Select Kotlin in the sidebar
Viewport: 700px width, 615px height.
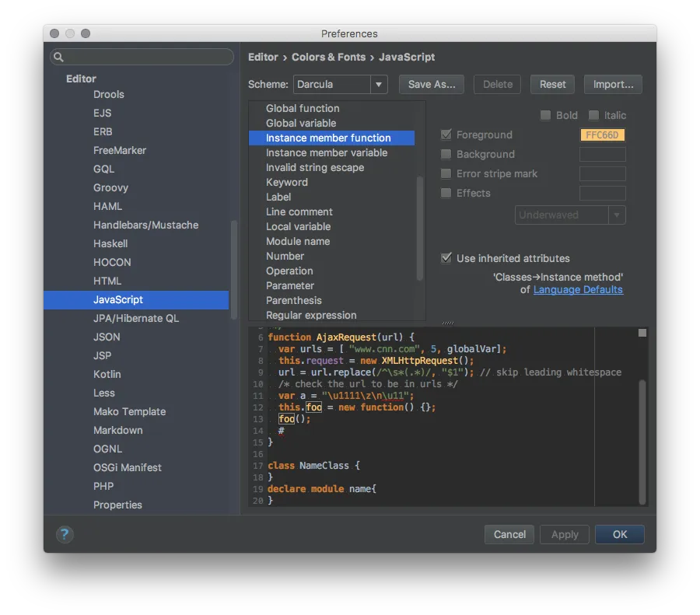107,375
